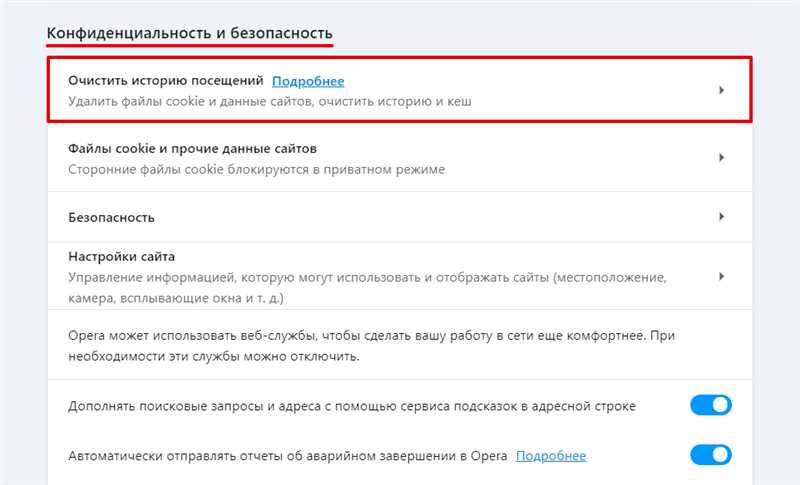Click Сторонние файлы cookie блокируются description

point(257,169)
